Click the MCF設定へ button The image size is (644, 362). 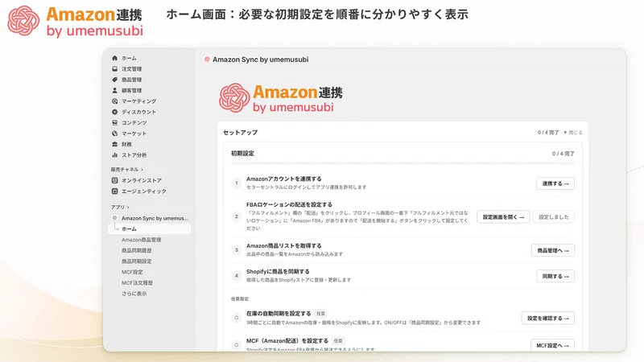point(552,345)
